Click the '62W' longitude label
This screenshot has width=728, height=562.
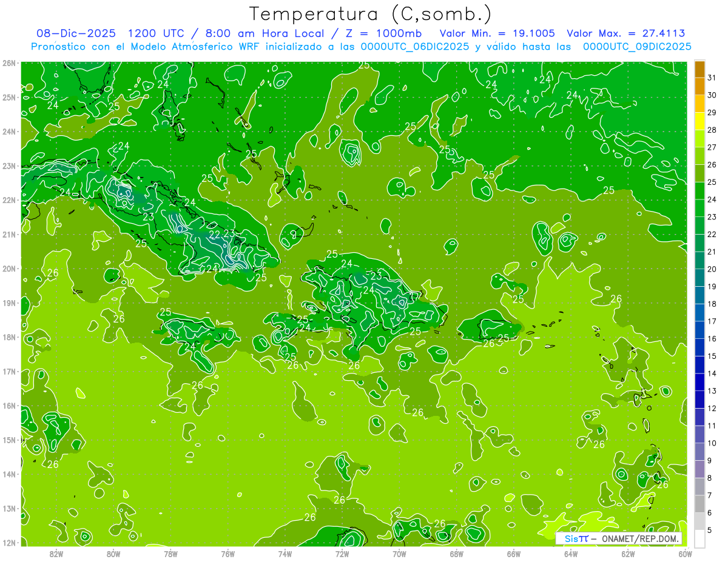point(627,554)
